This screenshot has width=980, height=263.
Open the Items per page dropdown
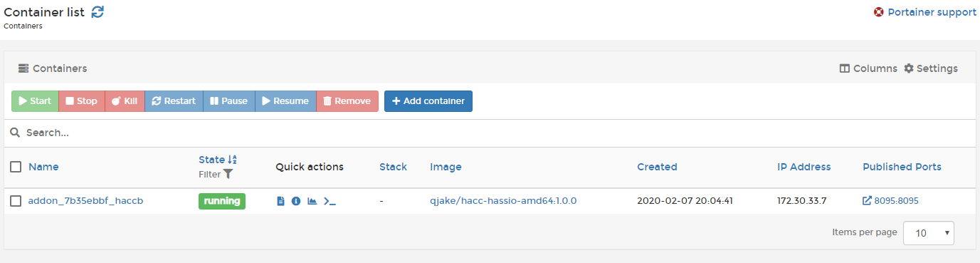tap(929, 232)
